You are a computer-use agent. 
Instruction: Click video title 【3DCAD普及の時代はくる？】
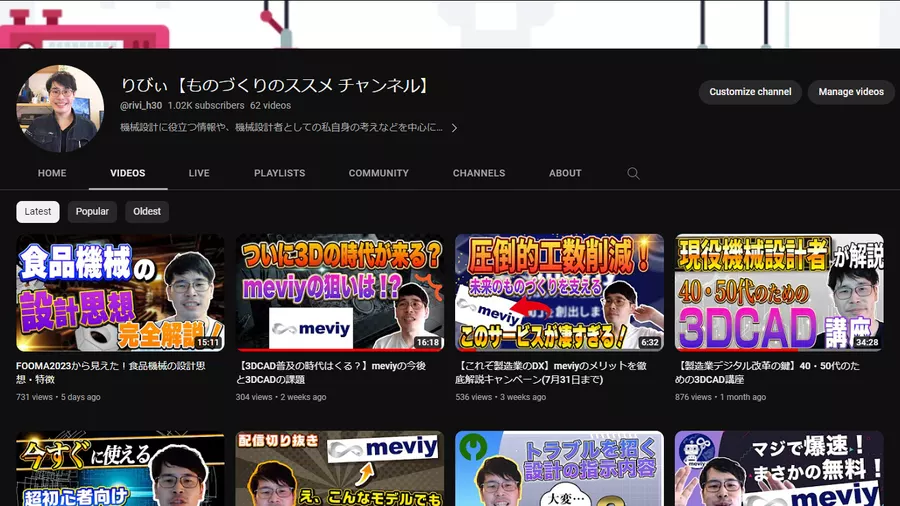click(x=331, y=372)
